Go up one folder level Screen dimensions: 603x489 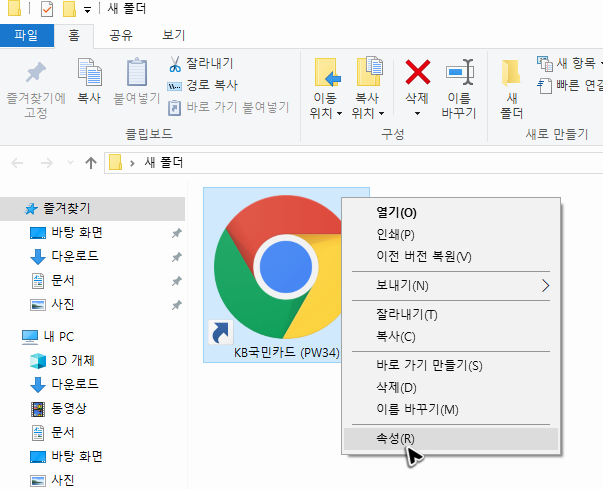pyautogui.click(x=91, y=163)
